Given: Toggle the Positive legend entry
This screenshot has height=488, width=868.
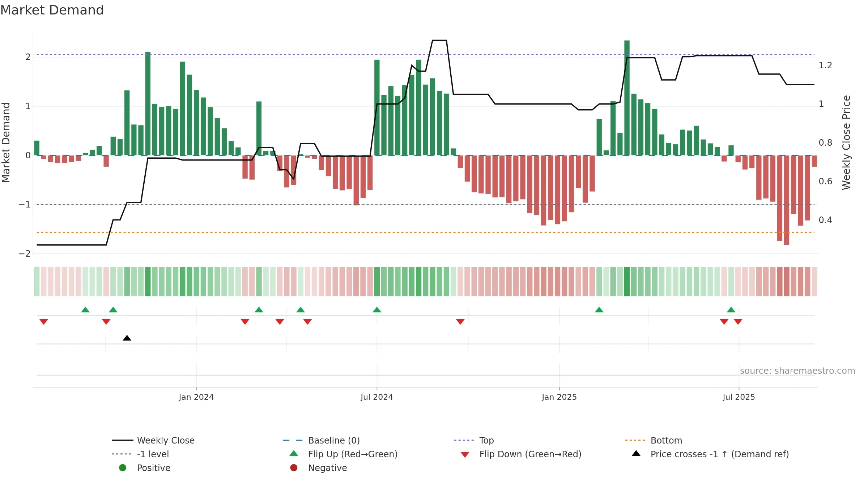Looking at the screenshot, I should (x=144, y=468).
